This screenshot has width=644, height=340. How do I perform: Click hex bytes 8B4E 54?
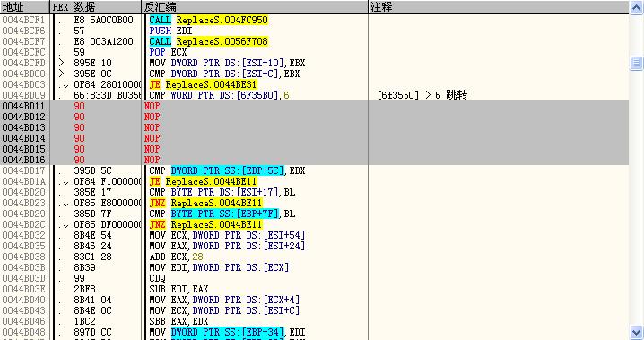pyautogui.click(x=92, y=235)
